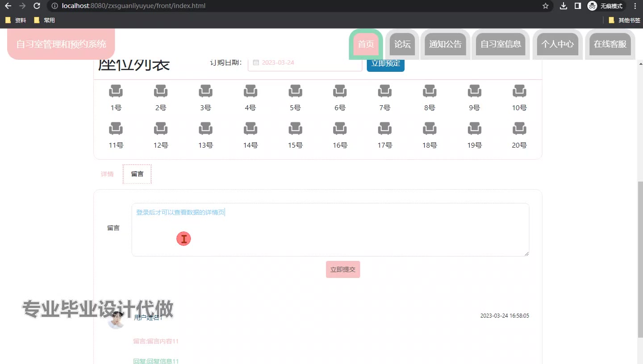The image size is (643, 364).
Task: Select seat 15号 sofa icon
Action: pos(295,128)
